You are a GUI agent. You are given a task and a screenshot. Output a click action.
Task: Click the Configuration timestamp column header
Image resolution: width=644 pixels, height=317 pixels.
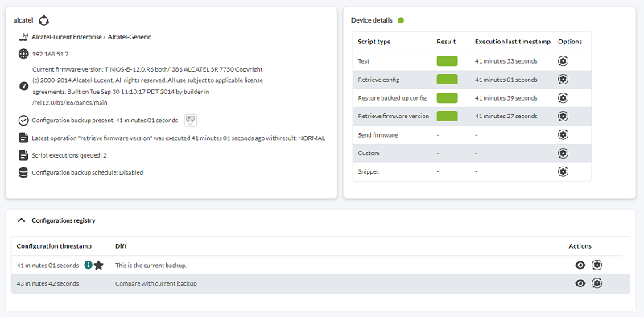(x=54, y=246)
